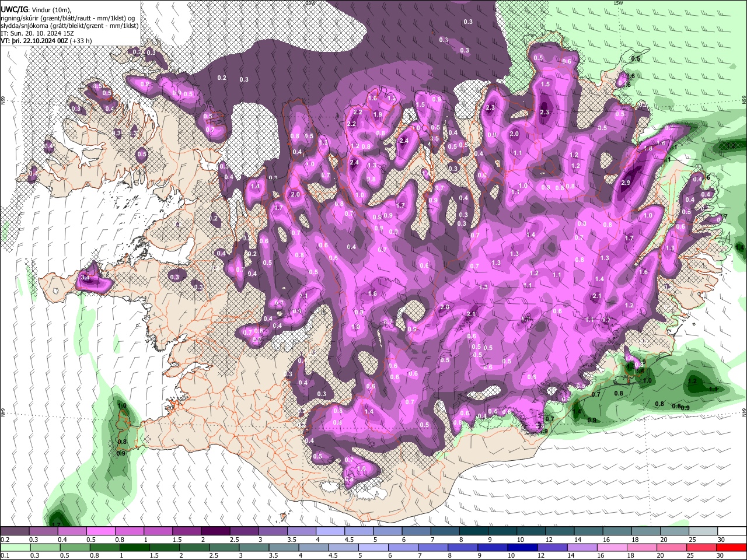Screen dimensions: 747x560
Task: Select the 12 label on the upper scale
Action: [x=550, y=540]
